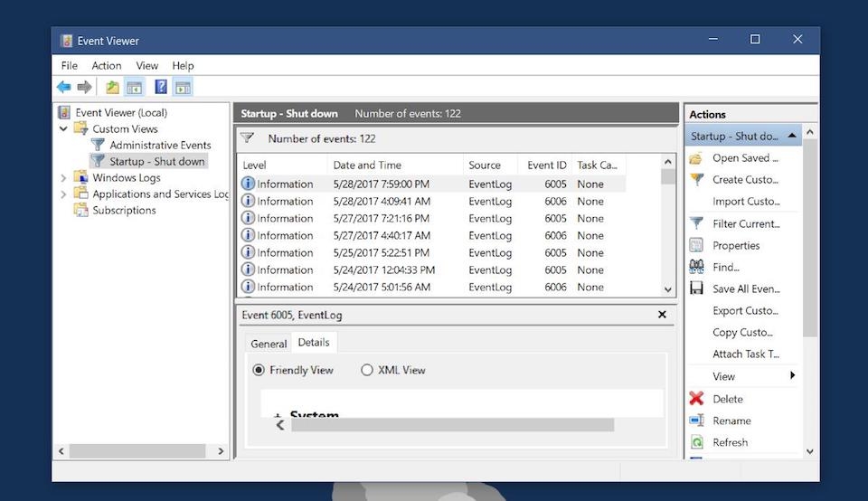The width and height of the screenshot is (868, 501).
Task: Click the red Delete X icon
Action: click(x=696, y=398)
